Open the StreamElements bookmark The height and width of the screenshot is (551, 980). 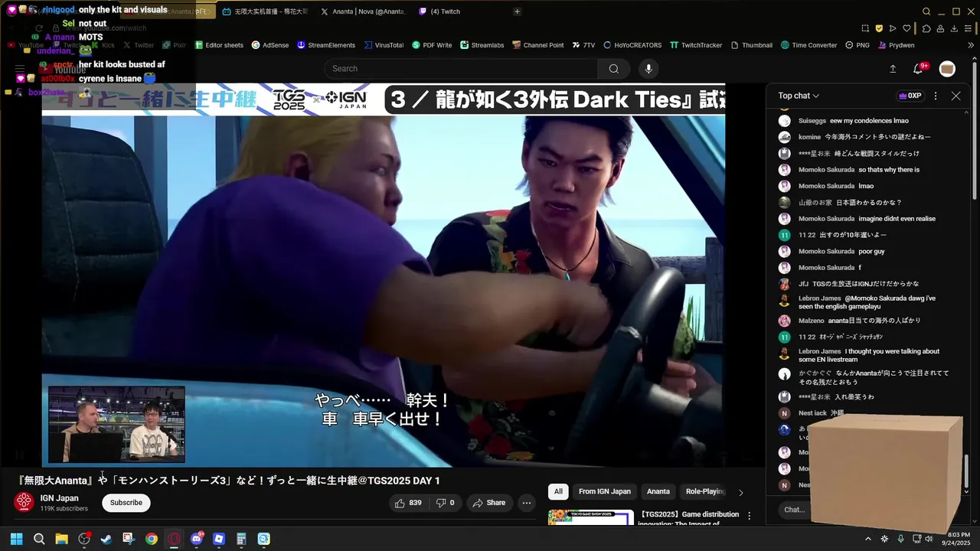[326, 45]
